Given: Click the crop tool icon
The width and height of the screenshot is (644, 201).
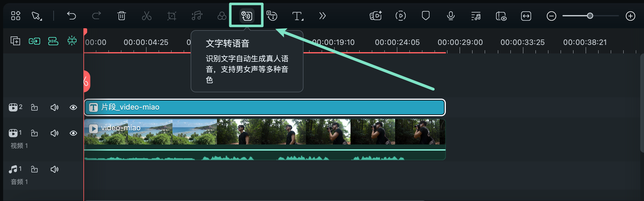Looking at the screenshot, I should tap(172, 16).
